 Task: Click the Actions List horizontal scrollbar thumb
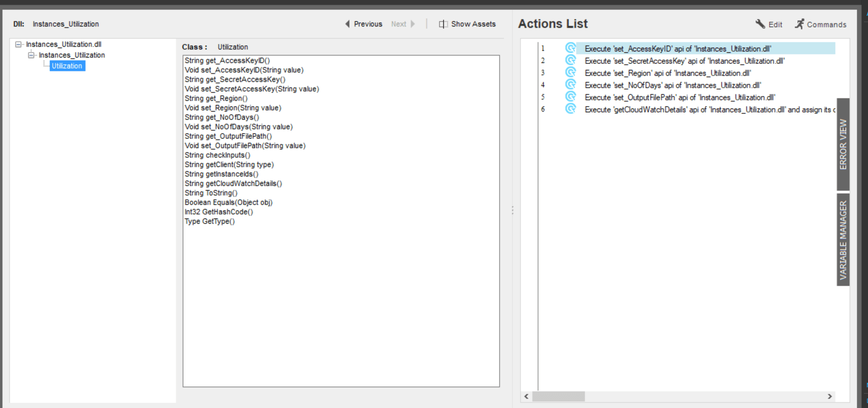tap(558, 396)
